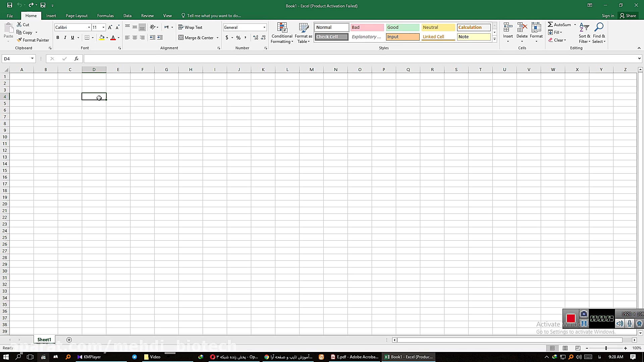Open Find & Select menu
Viewport: 644px width, 362px height.
(599, 33)
